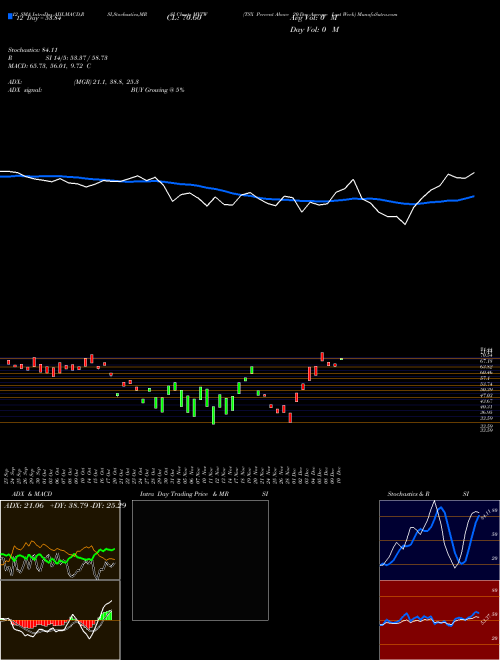This screenshot has height=660, width=500.
Task: Click the 'SI 14/3: 58.87 / 58.73' text
Action: coord(77,58)
